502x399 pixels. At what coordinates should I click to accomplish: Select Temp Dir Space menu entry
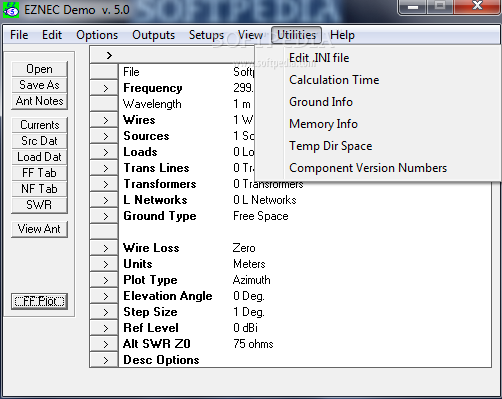[377, 146]
